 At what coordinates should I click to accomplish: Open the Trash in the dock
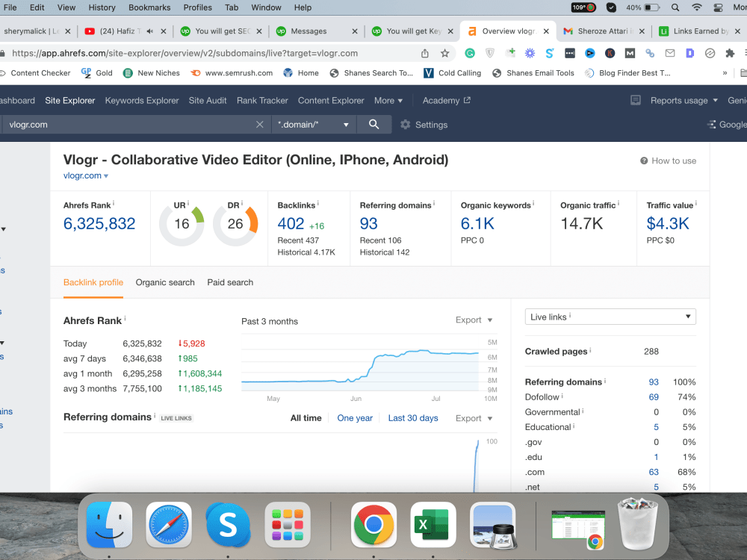[x=638, y=524]
